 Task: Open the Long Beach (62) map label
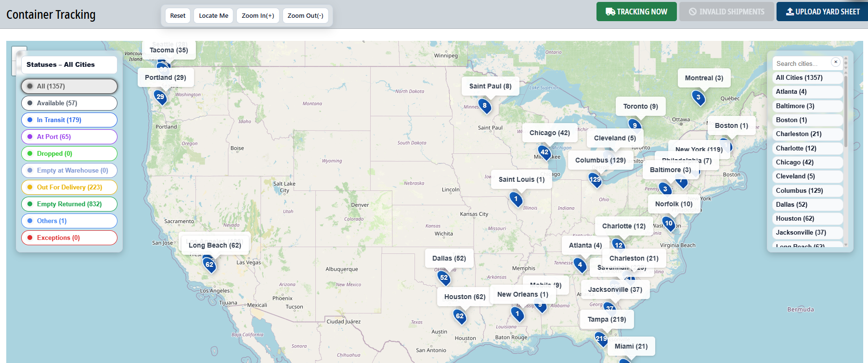tap(215, 245)
